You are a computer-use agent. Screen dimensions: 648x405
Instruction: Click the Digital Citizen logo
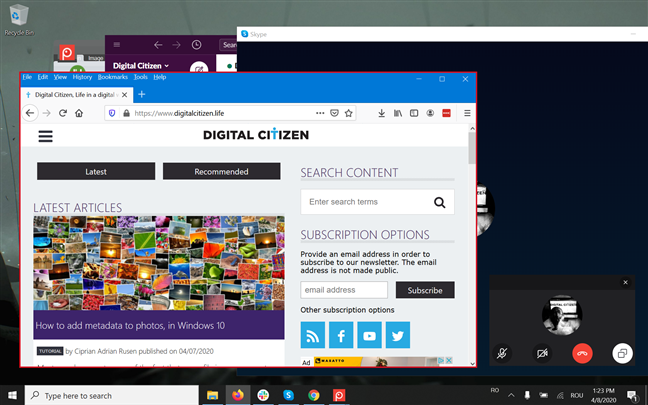256,135
